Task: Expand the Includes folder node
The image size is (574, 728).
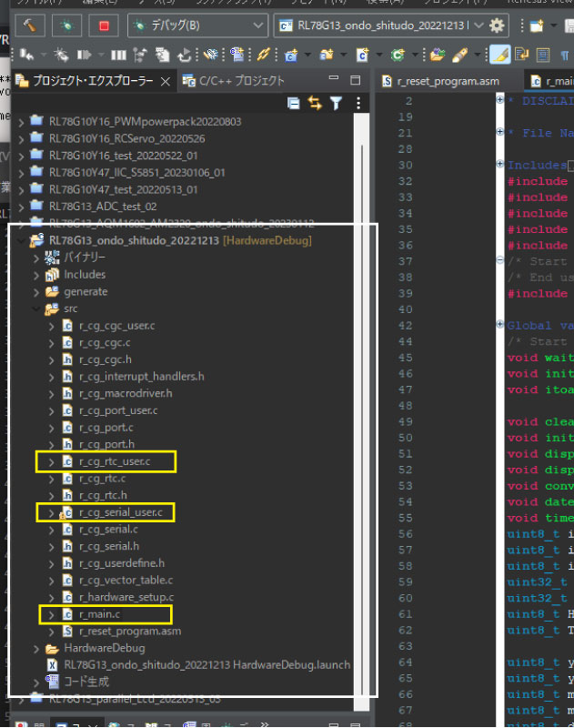Action: 37,274
